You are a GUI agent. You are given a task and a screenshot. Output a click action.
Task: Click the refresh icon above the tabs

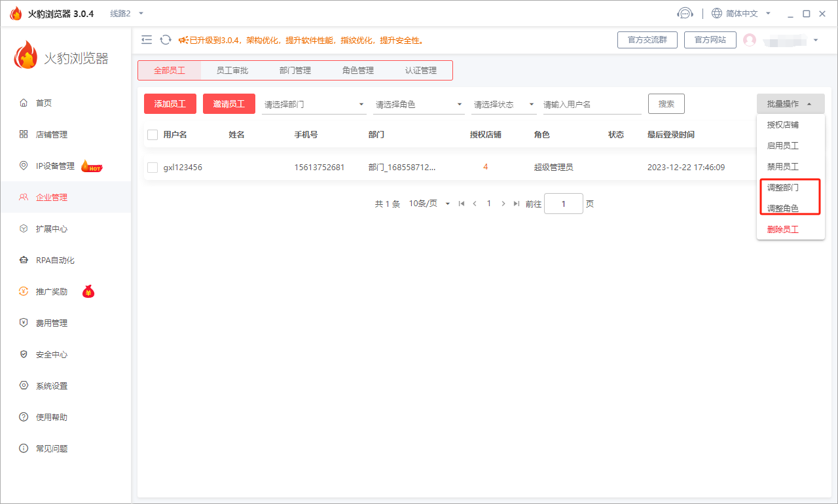(165, 39)
